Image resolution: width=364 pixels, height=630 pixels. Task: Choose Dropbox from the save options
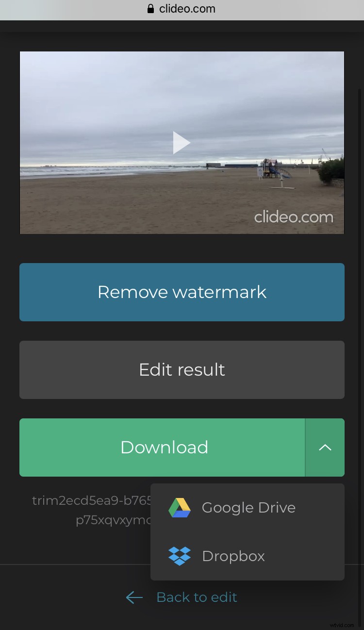(x=233, y=556)
